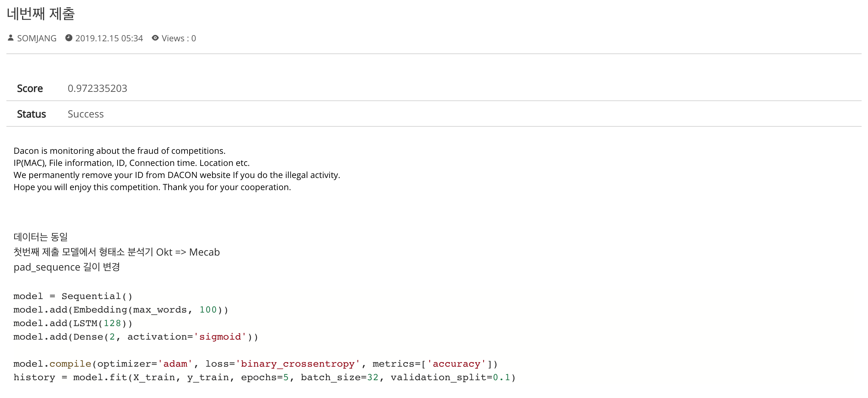Click the score value 0.972335203
Screen dimensions: 868x398
point(97,88)
